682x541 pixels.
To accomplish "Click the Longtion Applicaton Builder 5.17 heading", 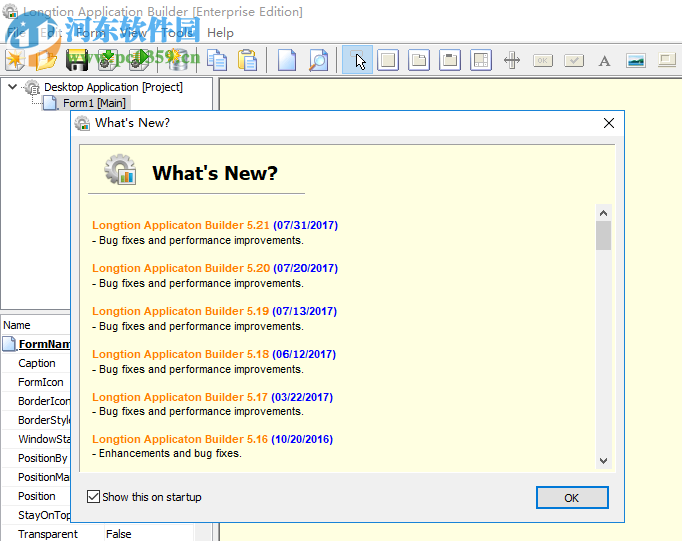I will 180,397.
